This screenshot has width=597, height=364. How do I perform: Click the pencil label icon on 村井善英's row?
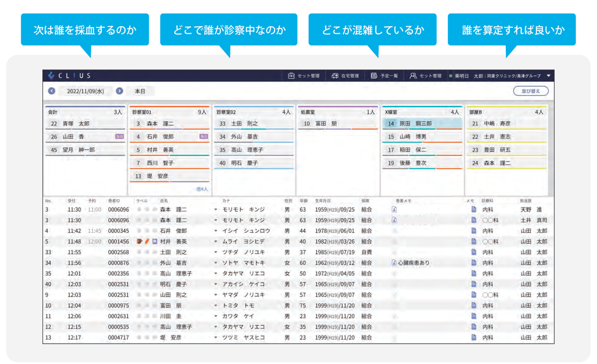click(147, 242)
